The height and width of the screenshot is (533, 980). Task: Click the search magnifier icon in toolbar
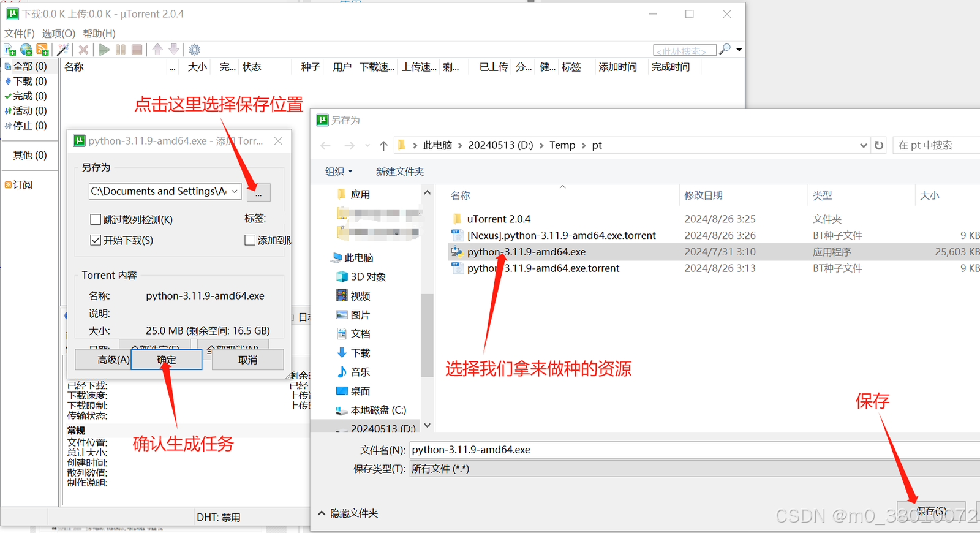coord(725,49)
